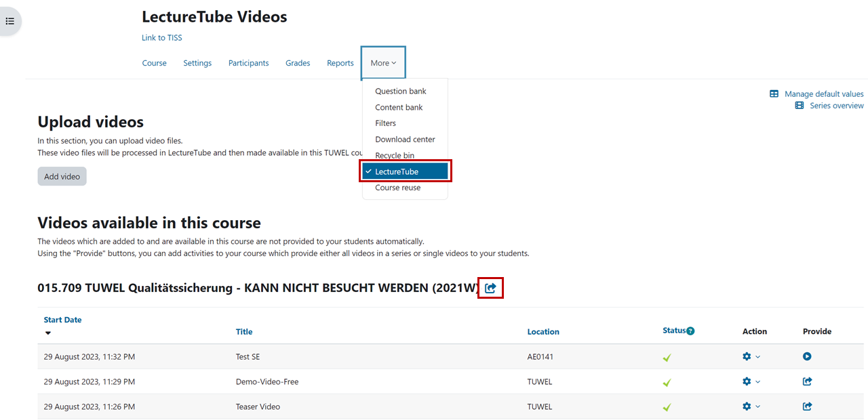Click the green status checkmark for Test SE
The image size is (868, 420).
point(667,358)
